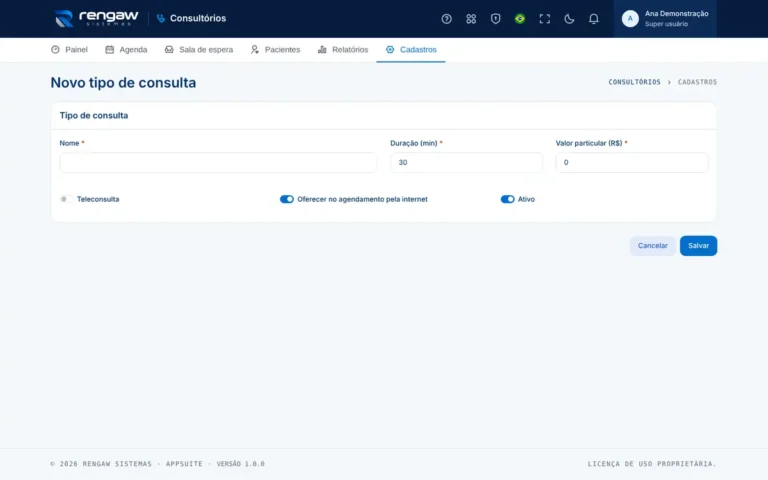Screen dimensions: 768x480
Task: Click Cadastros breadcrumb link
Action: 697,82
